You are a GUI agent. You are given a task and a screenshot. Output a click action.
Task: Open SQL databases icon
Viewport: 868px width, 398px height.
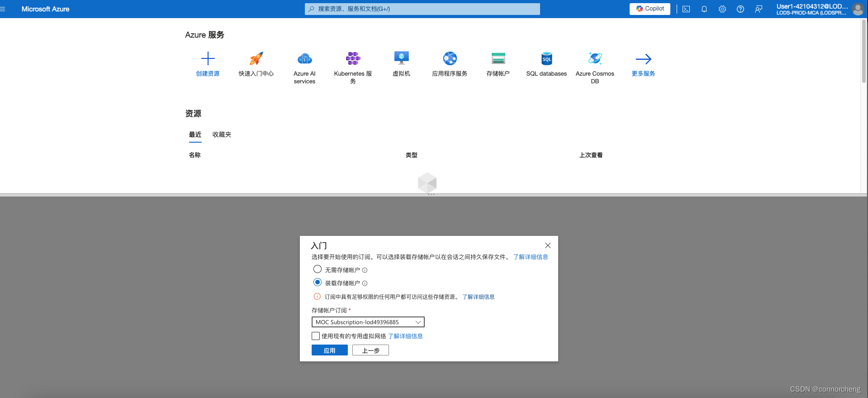coord(546,58)
